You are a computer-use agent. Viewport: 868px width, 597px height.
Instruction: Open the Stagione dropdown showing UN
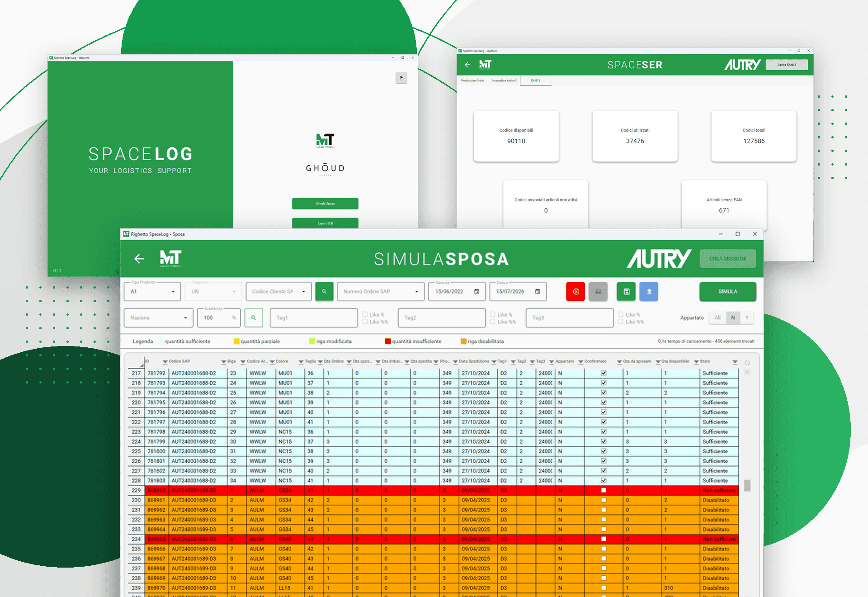pyautogui.click(x=213, y=292)
